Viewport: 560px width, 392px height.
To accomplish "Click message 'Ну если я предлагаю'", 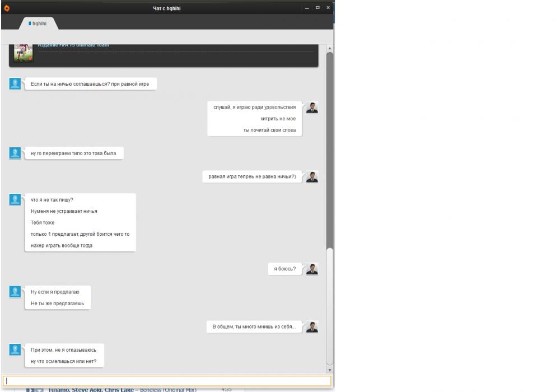I will pyautogui.click(x=55, y=292).
